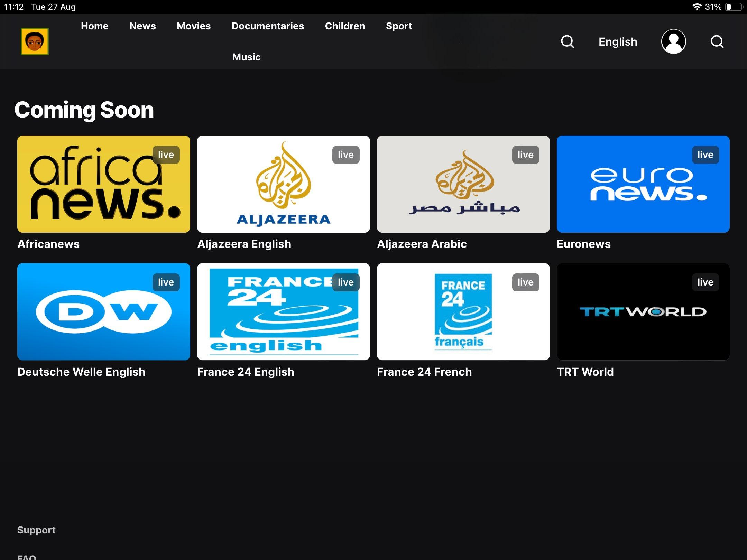This screenshot has height=560, width=747.
Task: Open the News section
Action: click(x=142, y=26)
